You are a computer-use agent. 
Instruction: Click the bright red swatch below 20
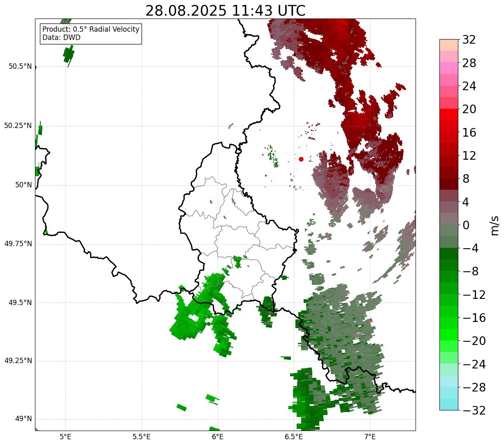pyautogui.click(x=449, y=114)
